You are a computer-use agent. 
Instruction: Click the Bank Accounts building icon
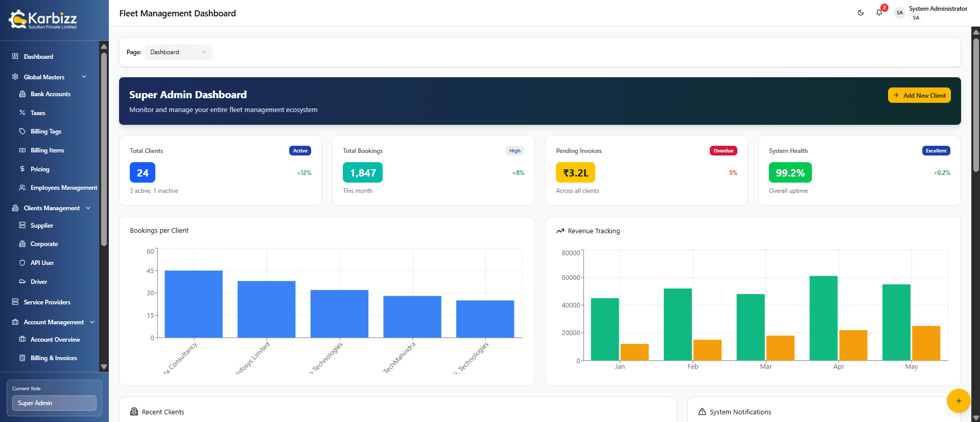coord(22,94)
